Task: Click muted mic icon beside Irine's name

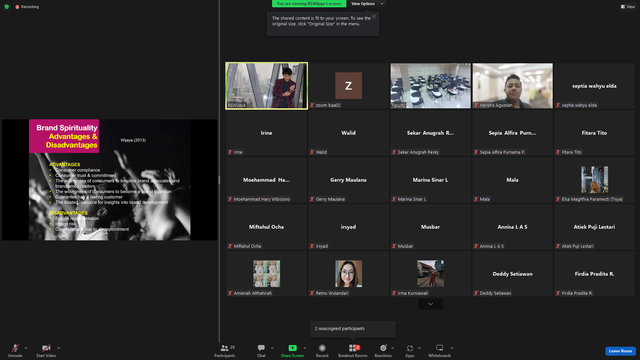Action: click(x=230, y=152)
